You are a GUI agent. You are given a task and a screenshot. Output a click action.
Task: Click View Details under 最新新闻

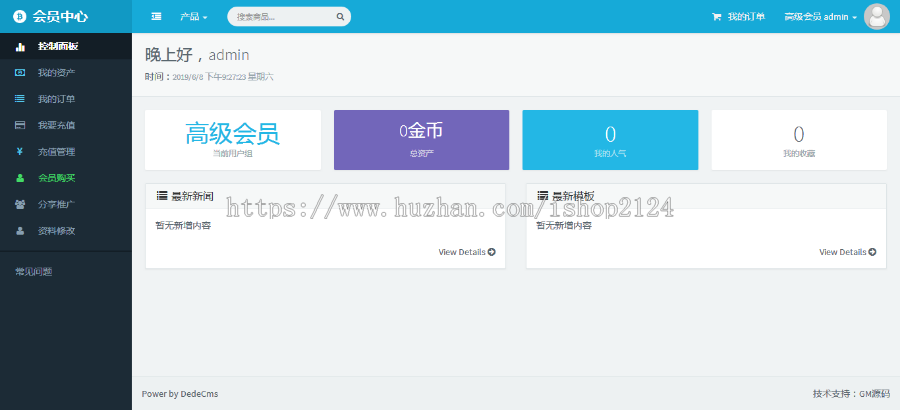coord(466,252)
